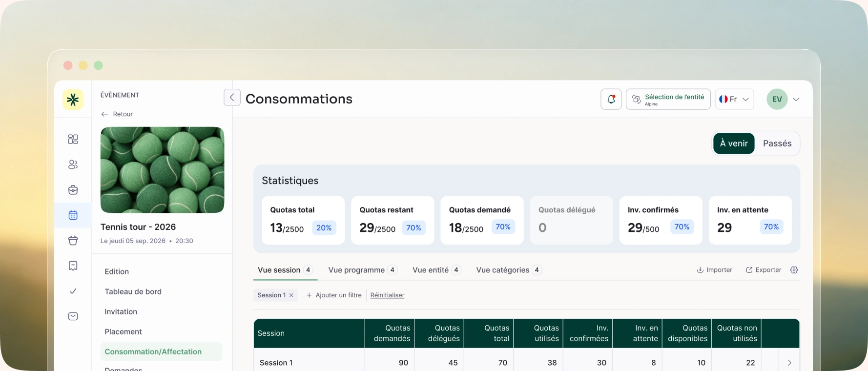This screenshot has height=371, width=868.
Task: Open Invitation menu item
Action: [121, 312]
